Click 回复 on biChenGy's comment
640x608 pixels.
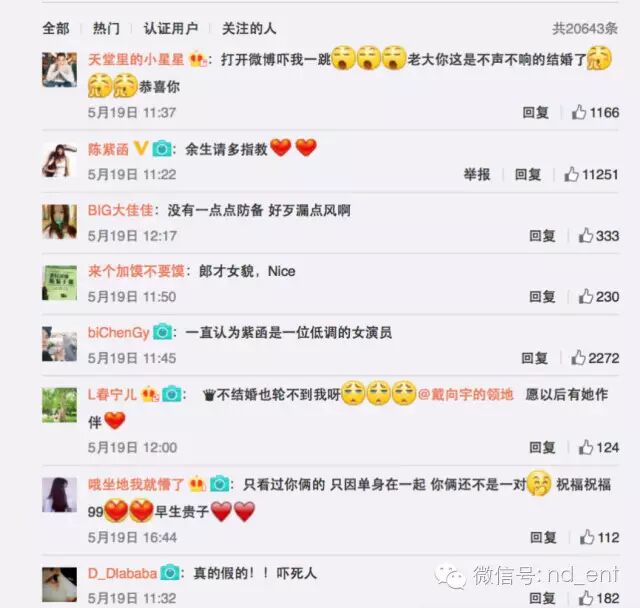(x=534, y=358)
